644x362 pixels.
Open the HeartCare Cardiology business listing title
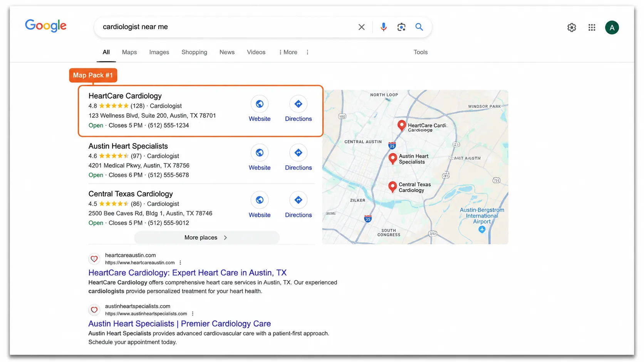point(125,96)
